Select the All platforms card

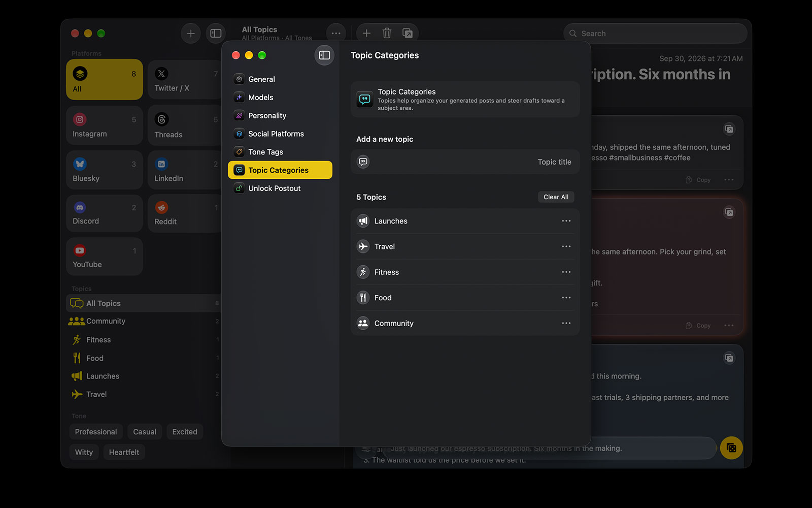point(105,80)
